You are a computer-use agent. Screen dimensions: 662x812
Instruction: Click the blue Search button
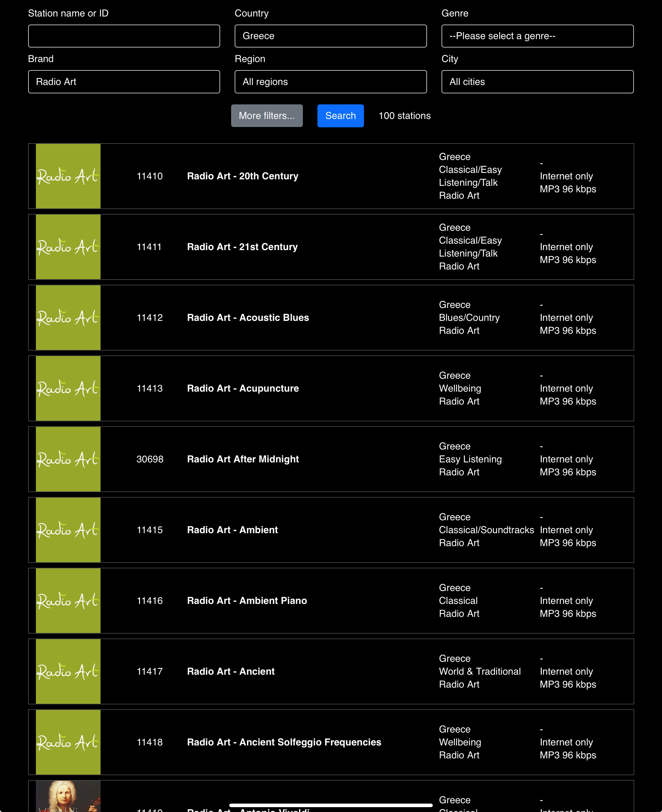click(340, 115)
